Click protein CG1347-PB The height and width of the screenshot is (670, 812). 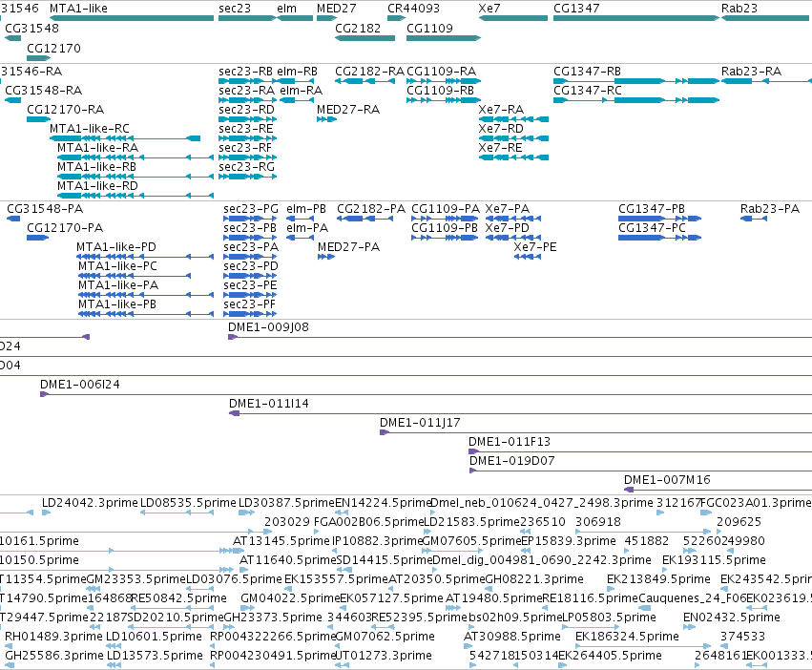click(x=659, y=219)
